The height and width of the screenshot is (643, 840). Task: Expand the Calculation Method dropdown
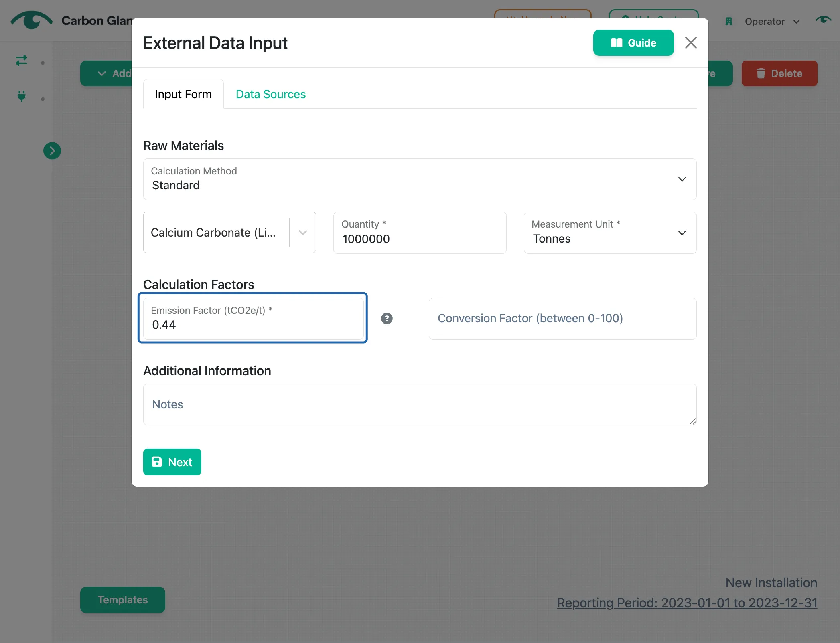(x=420, y=179)
